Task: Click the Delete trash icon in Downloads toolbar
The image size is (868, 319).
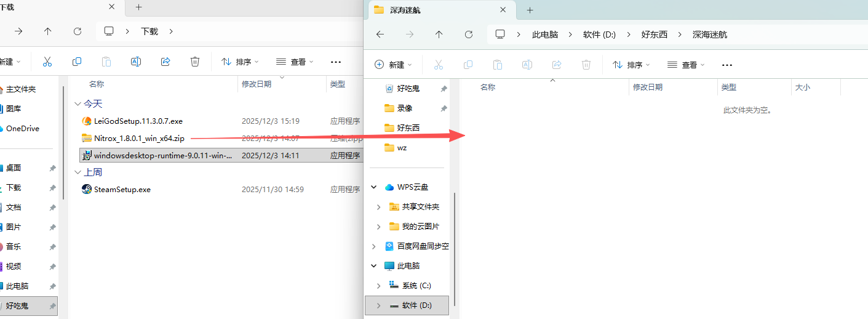Action: coord(195,62)
